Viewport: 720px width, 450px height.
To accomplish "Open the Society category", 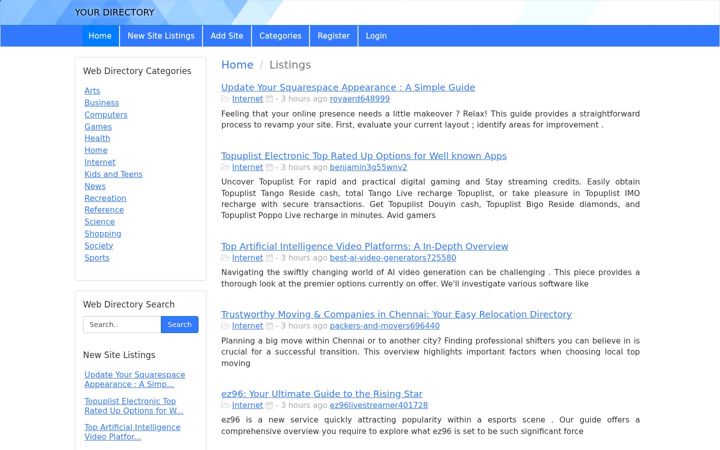I will 99,246.
